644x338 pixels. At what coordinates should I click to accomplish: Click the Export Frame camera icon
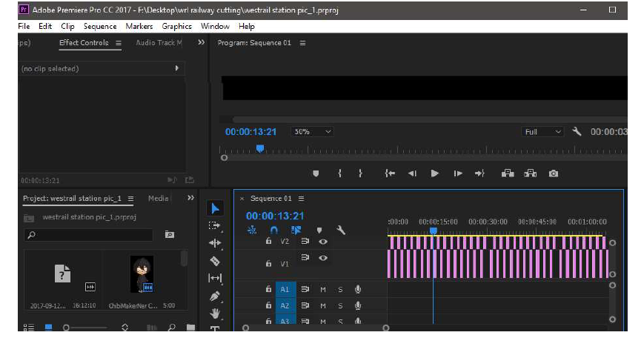(553, 173)
